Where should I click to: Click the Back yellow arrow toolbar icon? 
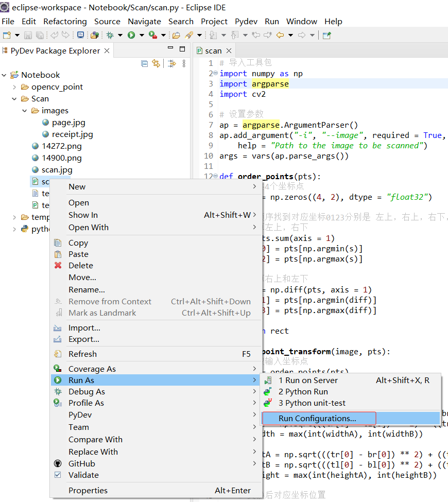coord(280,35)
